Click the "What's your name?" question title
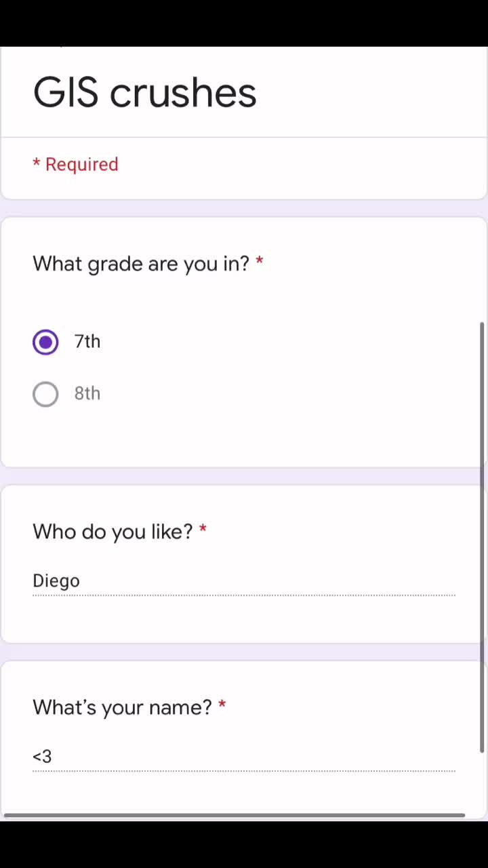Viewport: 488px width, 868px height. 122,707
